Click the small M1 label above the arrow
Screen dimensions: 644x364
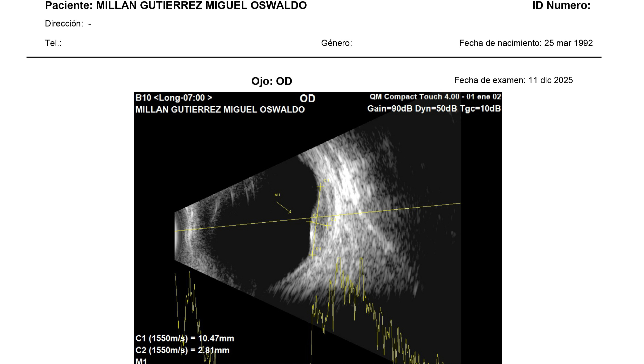pos(277,195)
